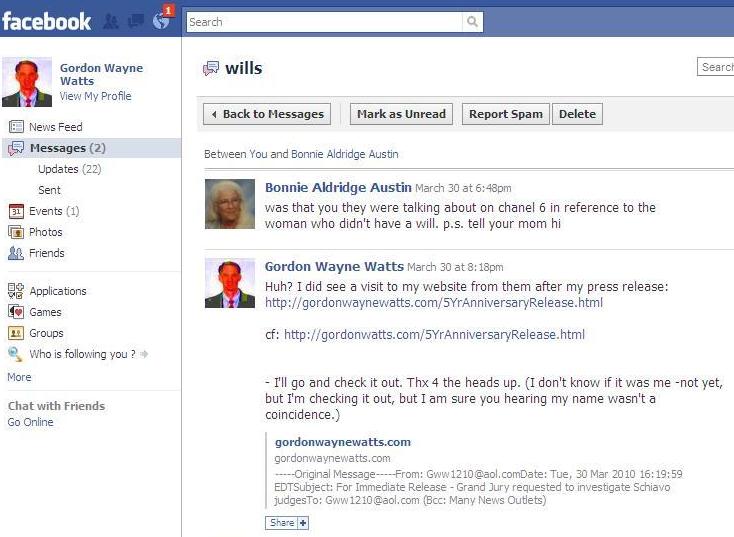Click plus icon on Share button

303,523
